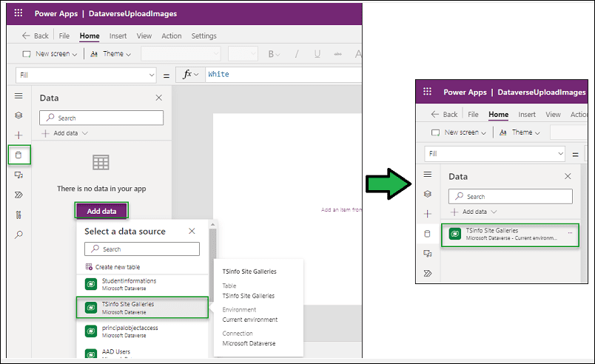Select Home tab in left window

tap(90, 36)
